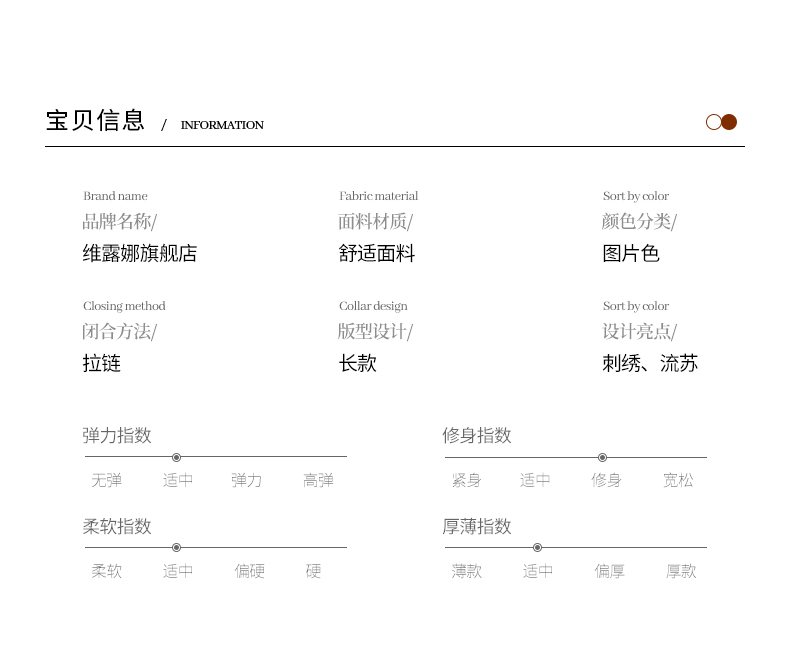The width and height of the screenshot is (790, 659).
Task: Click the 厚薄指数 slider handle
Action: (x=538, y=547)
